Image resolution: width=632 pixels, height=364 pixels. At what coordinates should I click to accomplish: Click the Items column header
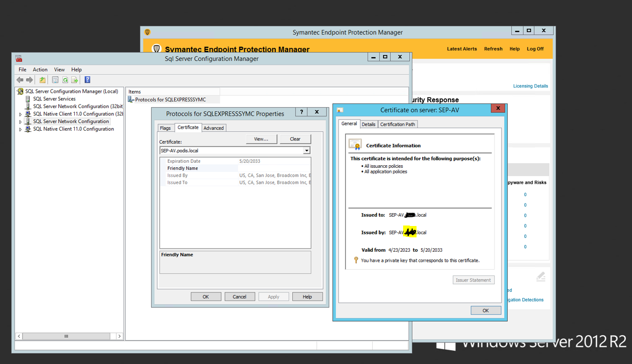click(173, 92)
